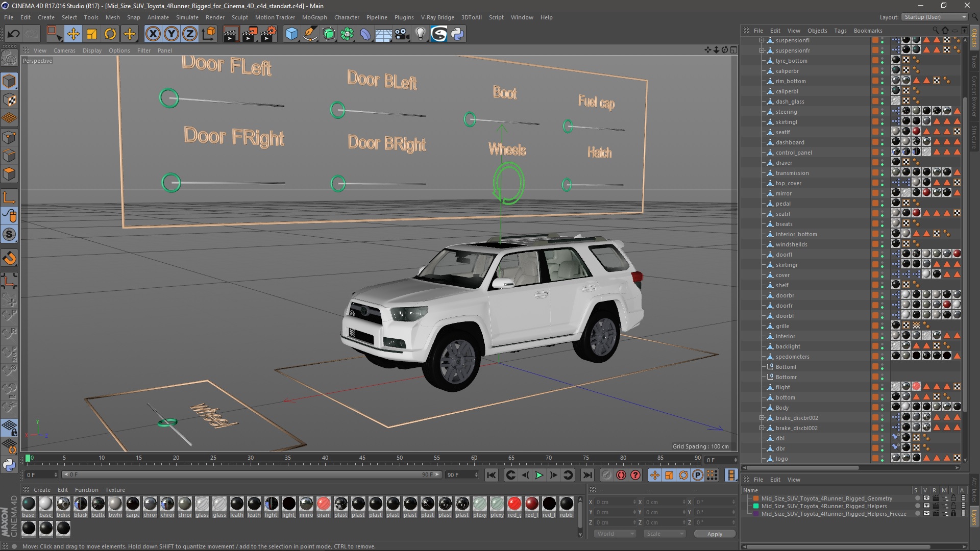Toggle visibility dots for steering object
980x551 pixels.
click(882, 112)
